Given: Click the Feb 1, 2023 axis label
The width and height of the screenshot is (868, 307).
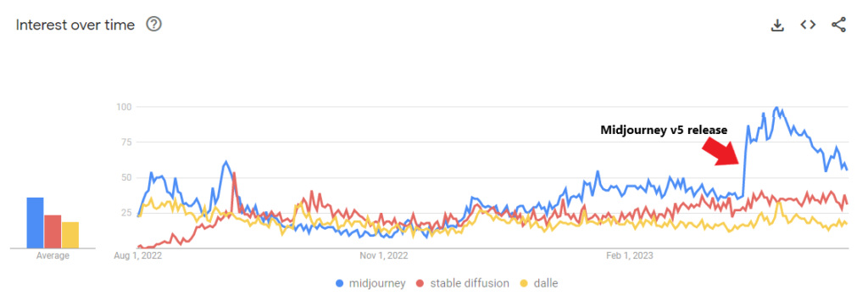Looking at the screenshot, I should click(x=630, y=256).
